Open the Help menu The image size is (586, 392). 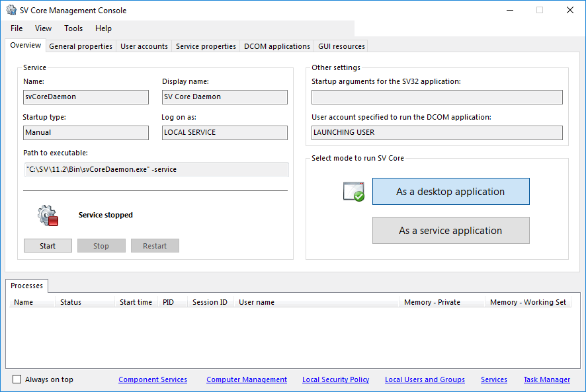click(x=103, y=28)
